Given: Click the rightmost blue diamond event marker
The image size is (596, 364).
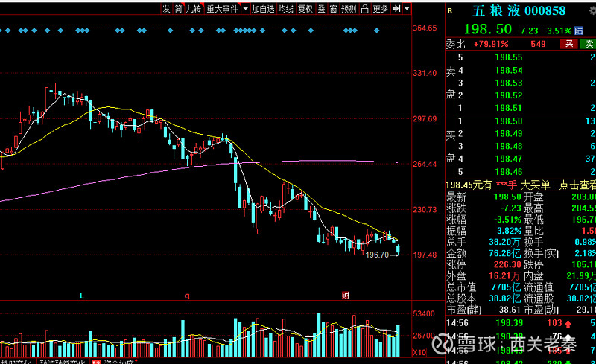Looking at the screenshot, I should 377,31.
